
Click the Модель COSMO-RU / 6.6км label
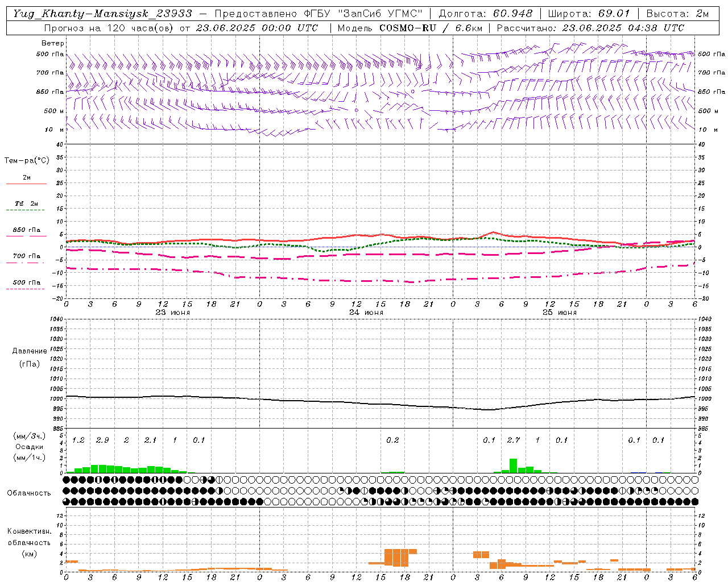pyautogui.click(x=409, y=28)
